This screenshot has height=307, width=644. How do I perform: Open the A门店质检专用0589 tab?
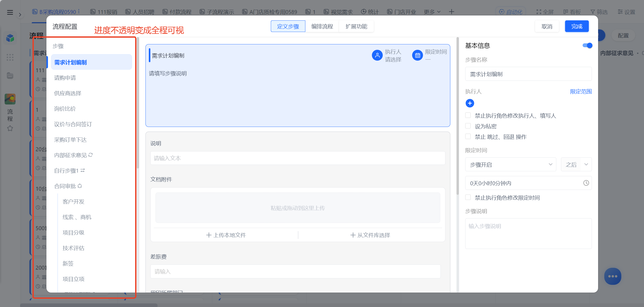tap(270, 12)
